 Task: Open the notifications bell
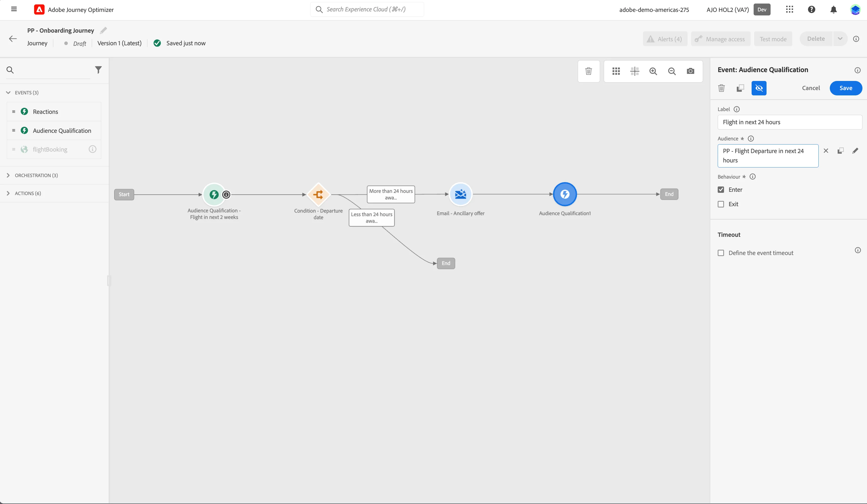pyautogui.click(x=834, y=9)
